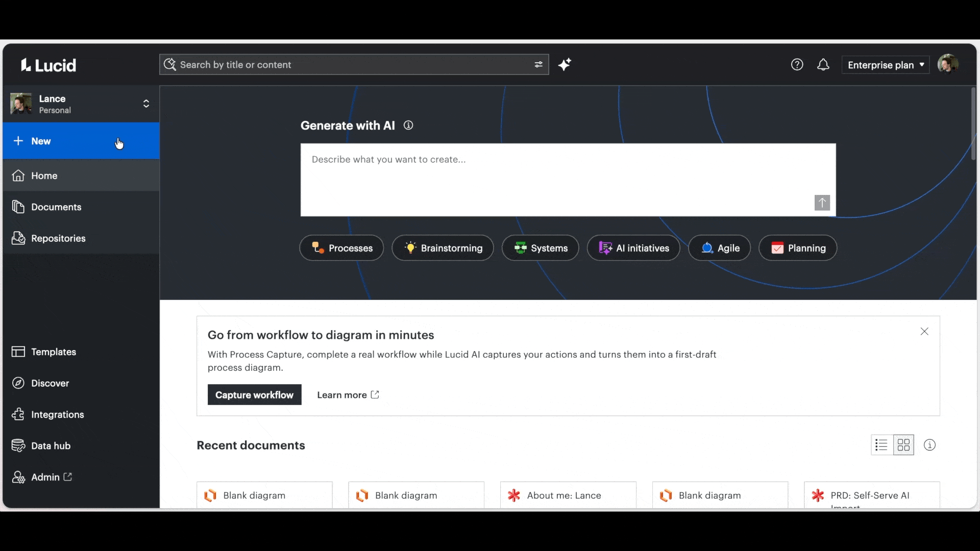The image size is (980, 551).
Task: Open the AI sparkle assistant
Action: [x=565, y=65]
